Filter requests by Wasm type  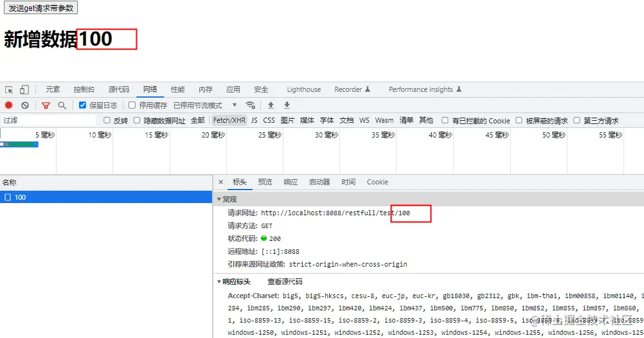tap(384, 120)
